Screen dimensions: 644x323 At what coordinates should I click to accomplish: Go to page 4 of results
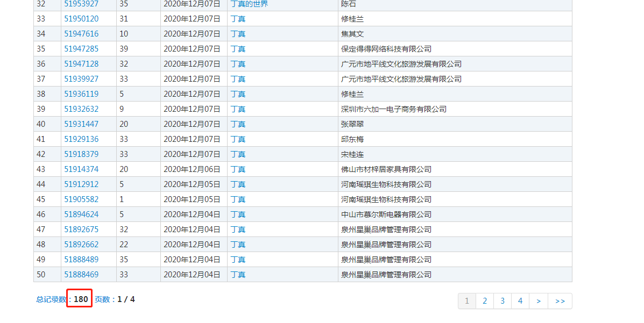tap(520, 301)
